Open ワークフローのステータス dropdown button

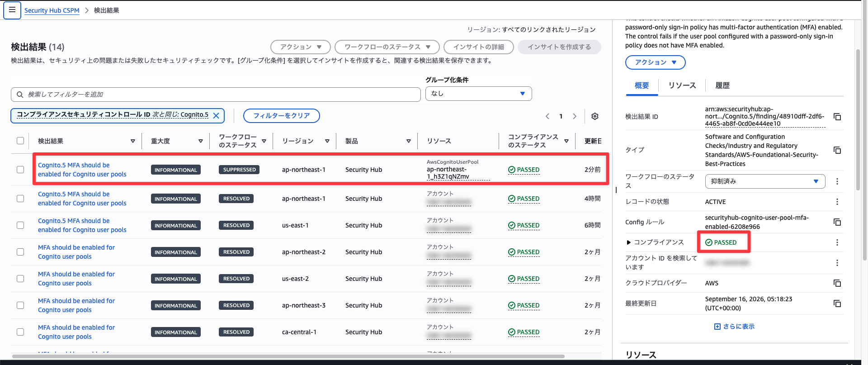click(387, 47)
